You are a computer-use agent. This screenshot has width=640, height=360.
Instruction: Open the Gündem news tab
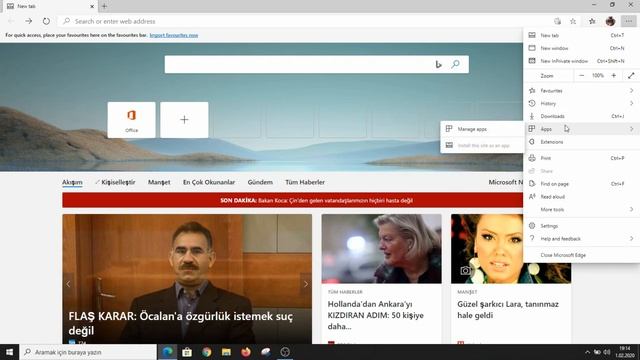[x=260, y=182]
